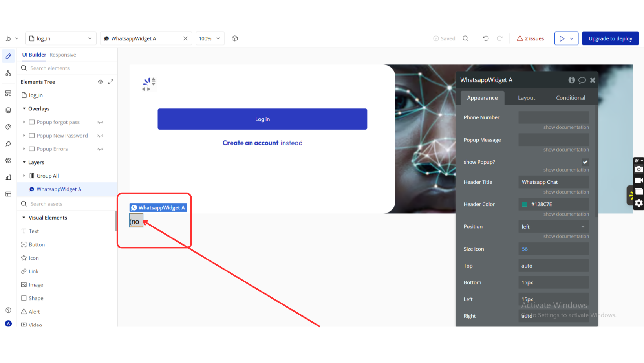
Task: Open the 2 issues warning
Action: point(530,38)
